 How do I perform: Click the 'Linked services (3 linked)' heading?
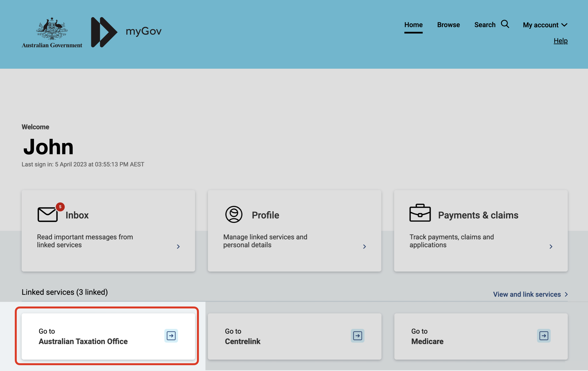click(65, 292)
